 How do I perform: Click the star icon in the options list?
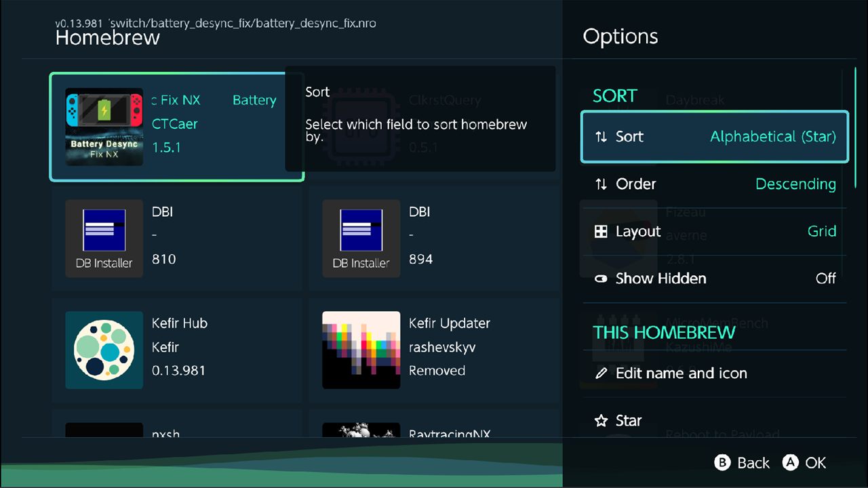[x=601, y=421]
